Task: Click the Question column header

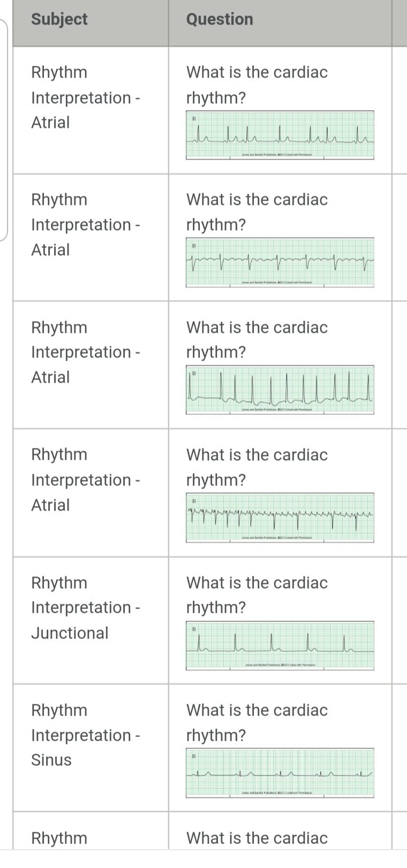Action: [220, 19]
